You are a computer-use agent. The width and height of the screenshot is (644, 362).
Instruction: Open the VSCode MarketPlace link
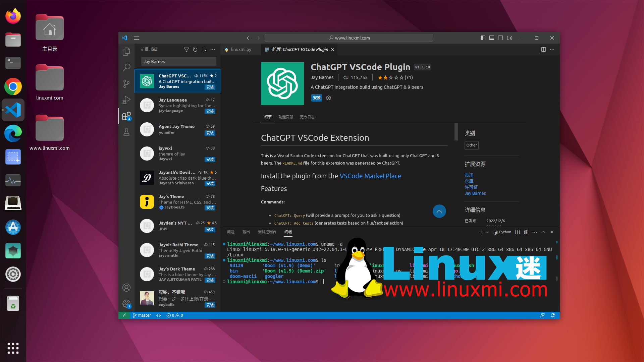(370, 176)
